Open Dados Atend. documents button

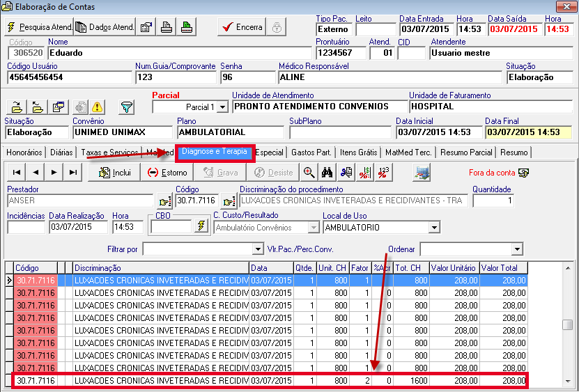pyautogui.click(x=105, y=27)
